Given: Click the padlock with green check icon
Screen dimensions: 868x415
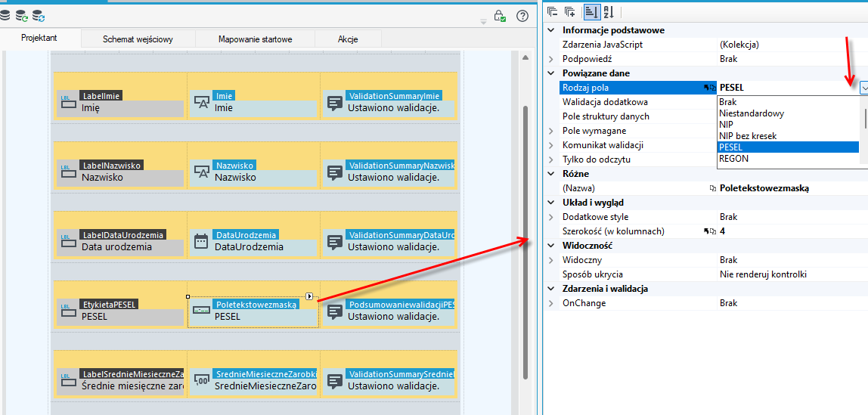Looking at the screenshot, I should pos(499,15).
